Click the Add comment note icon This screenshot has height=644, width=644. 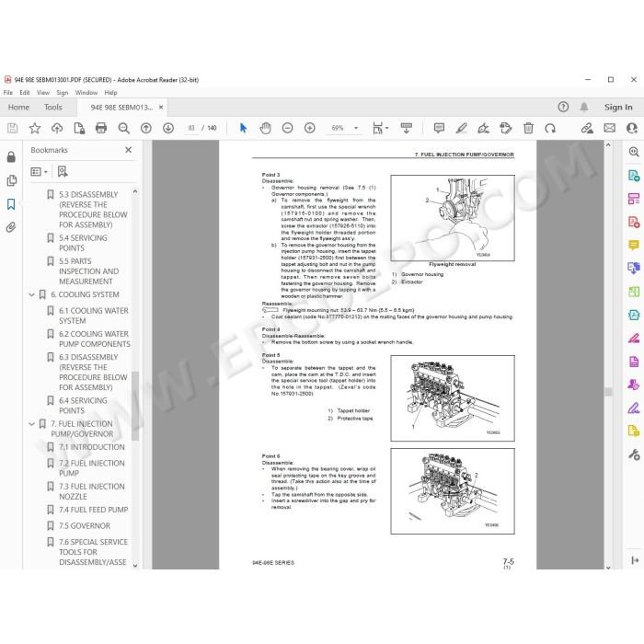pos(439,128)
